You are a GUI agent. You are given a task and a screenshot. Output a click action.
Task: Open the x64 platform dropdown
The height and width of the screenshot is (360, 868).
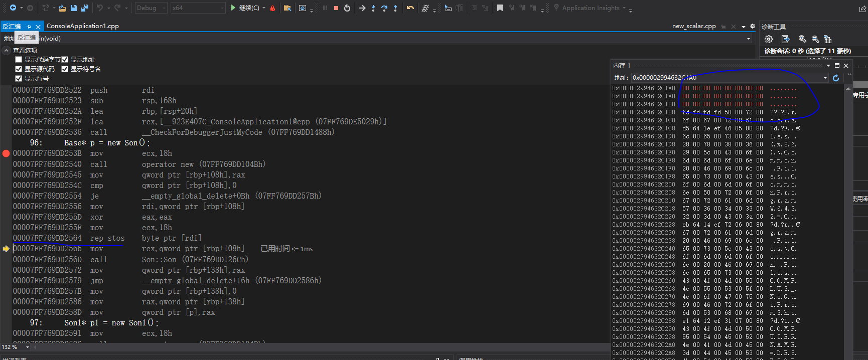click(198, 8)
